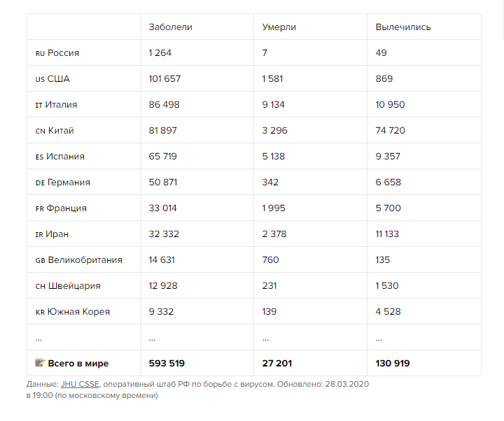Click the Вылечились column header
The image size is (504, 421).
tap(403, 27)
